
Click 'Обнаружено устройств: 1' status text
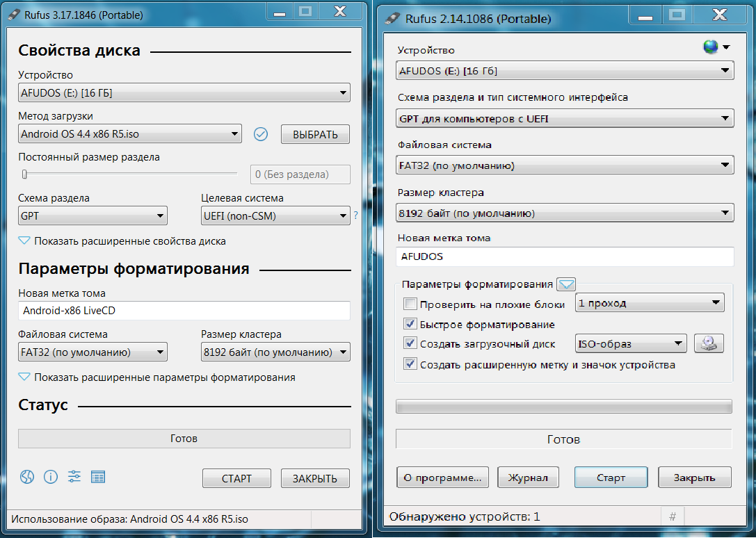[x=465, y=516]
